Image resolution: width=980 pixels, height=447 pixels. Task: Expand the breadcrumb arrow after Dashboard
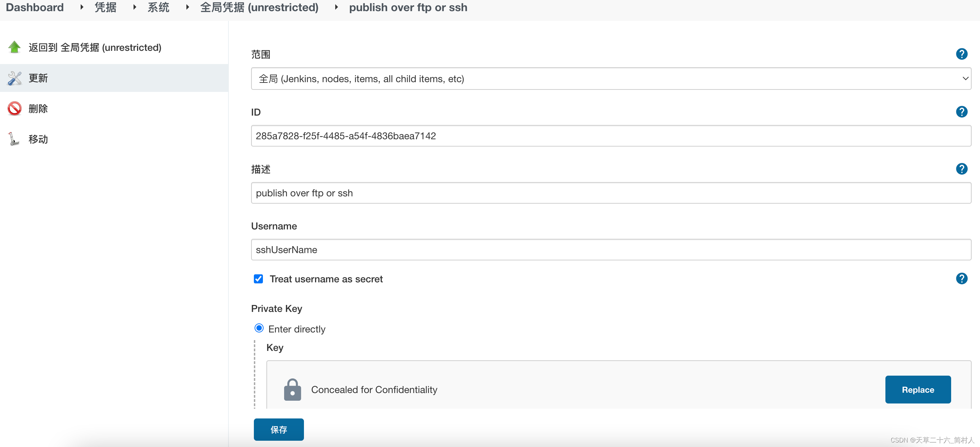coord(81,7)
